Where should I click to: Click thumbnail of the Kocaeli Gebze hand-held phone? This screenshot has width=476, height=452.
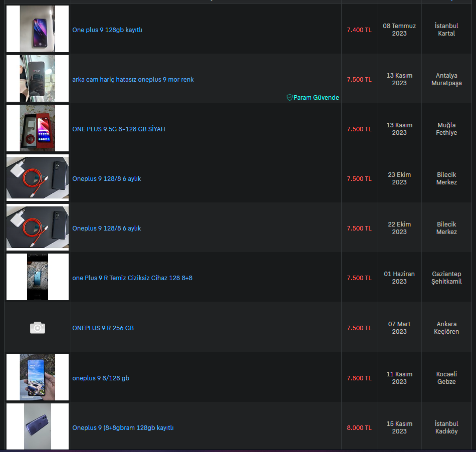[38, 377]
